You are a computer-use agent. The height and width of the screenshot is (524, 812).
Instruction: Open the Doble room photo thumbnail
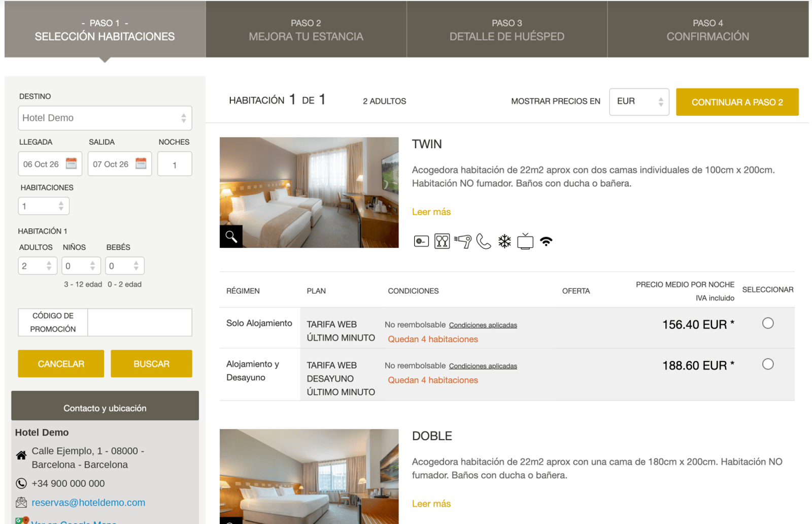(309, 476)
